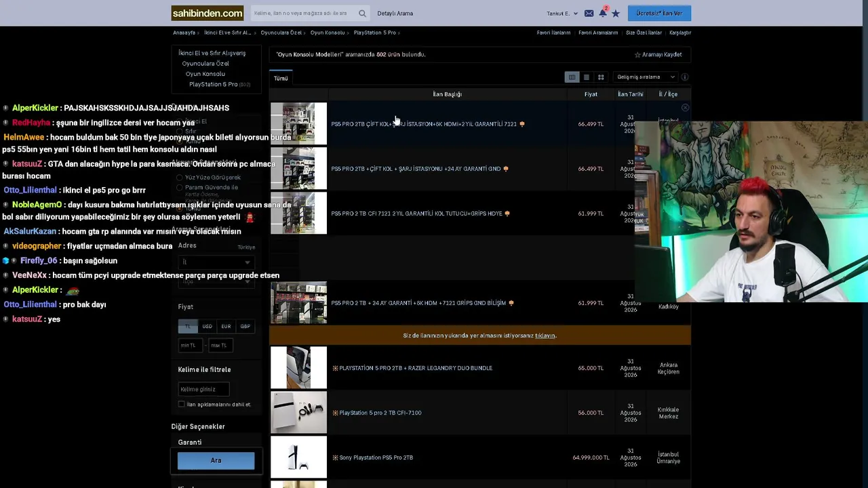Select the Tümü results tab
This screenshot has width=868, height=488.
[x=281, y=79]
